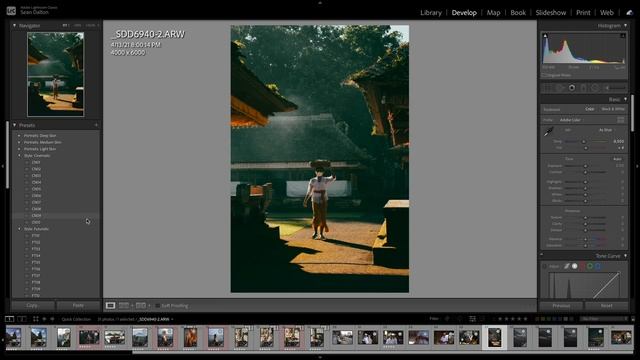The image size is (640, 360).
Task: Switch to the Library module
Action: 431,13
